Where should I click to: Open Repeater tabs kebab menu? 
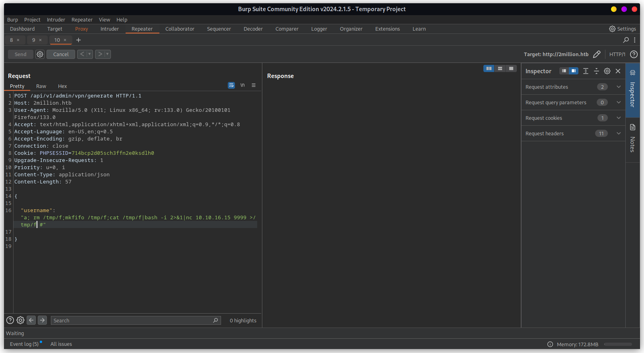coord(634,40)
